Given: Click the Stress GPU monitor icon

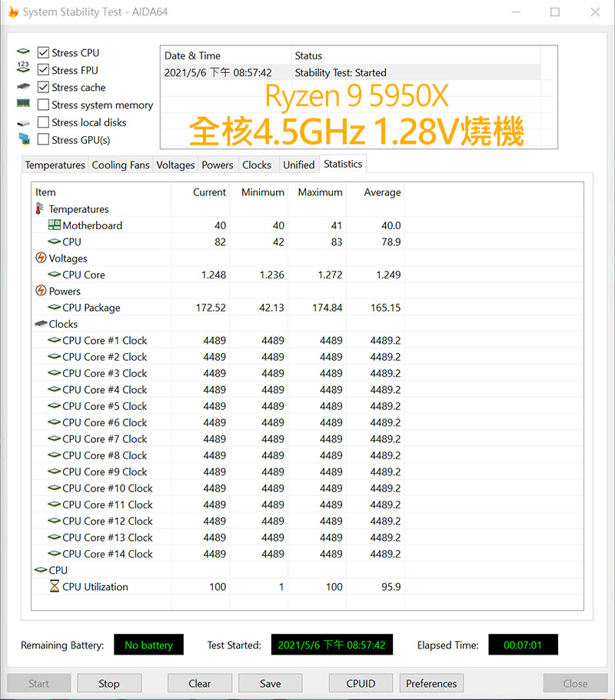Looking at the screenshot, I should (x=24, y=138).
